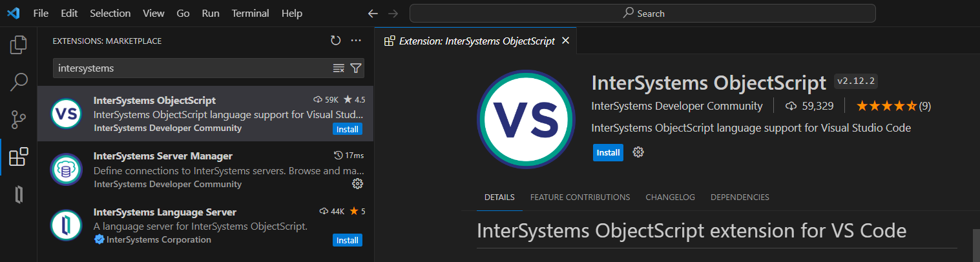The height and width of the screenshot is (262, 980).
Task: Open the extension filter funnel menu
Action: click(x=355, y=68)
